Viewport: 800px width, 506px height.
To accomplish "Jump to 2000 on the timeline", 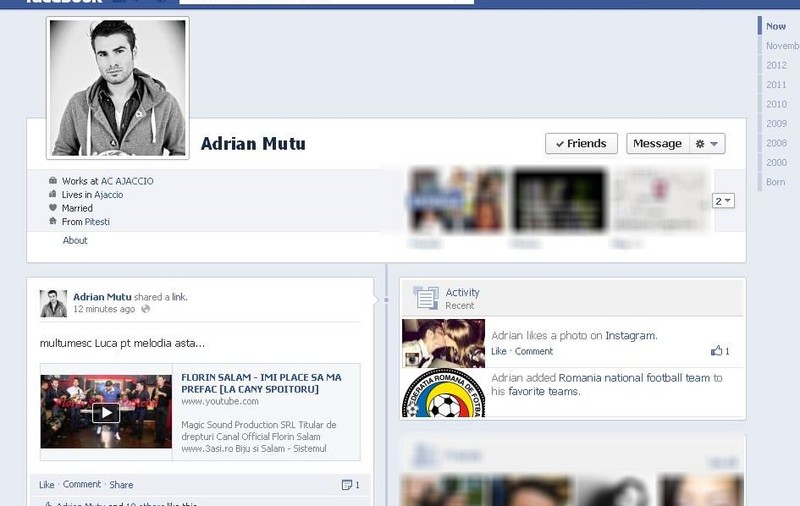I will 776,163.
